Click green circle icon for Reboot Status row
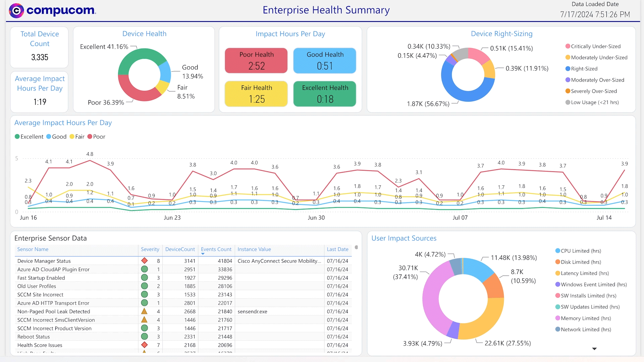Viewport: 644px width, 362px height. pos(145,337)
